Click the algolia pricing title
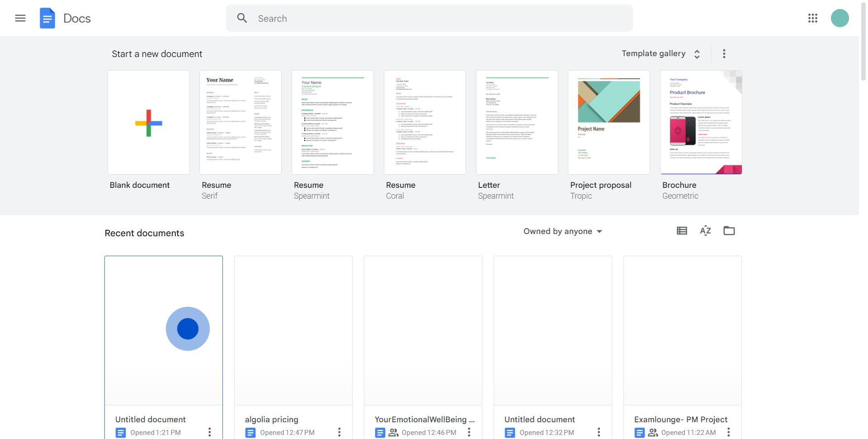 pyautogui.click(x=272, y=420)
